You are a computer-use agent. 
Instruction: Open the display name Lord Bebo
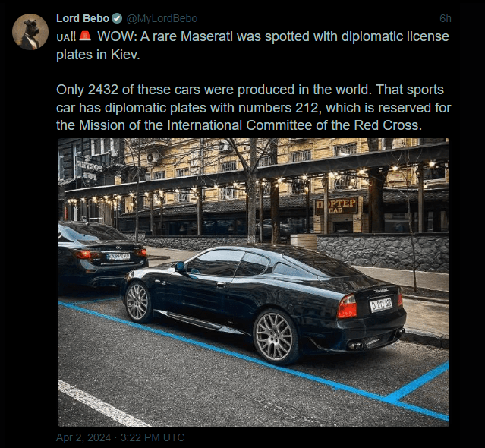pyautogui.click(x=83, y=18)
